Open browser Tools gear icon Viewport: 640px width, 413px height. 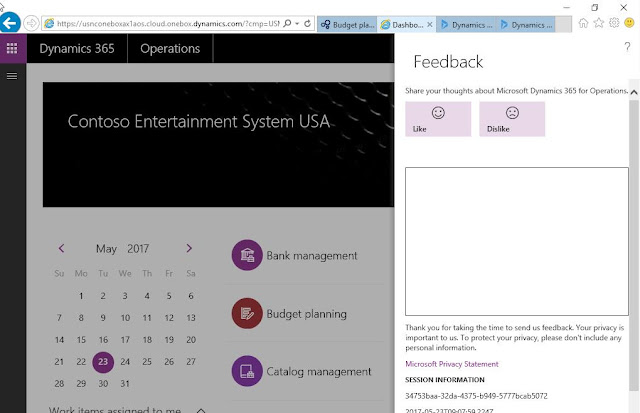[614, 23]
